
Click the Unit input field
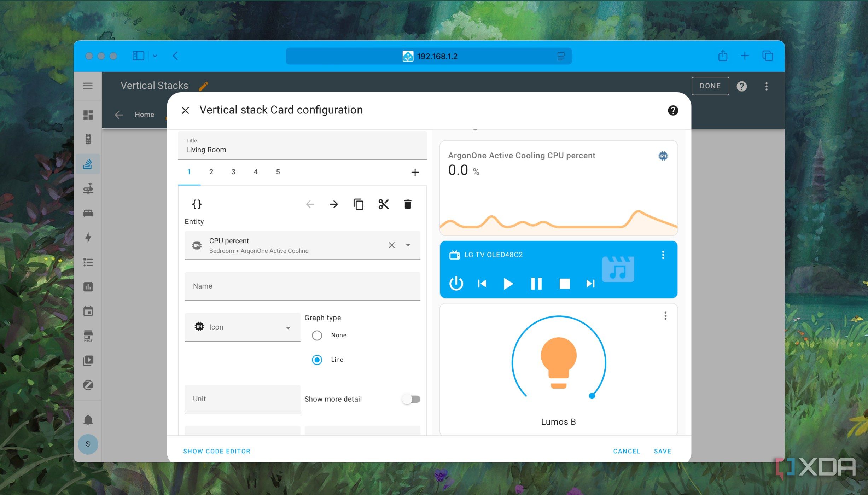243,399
